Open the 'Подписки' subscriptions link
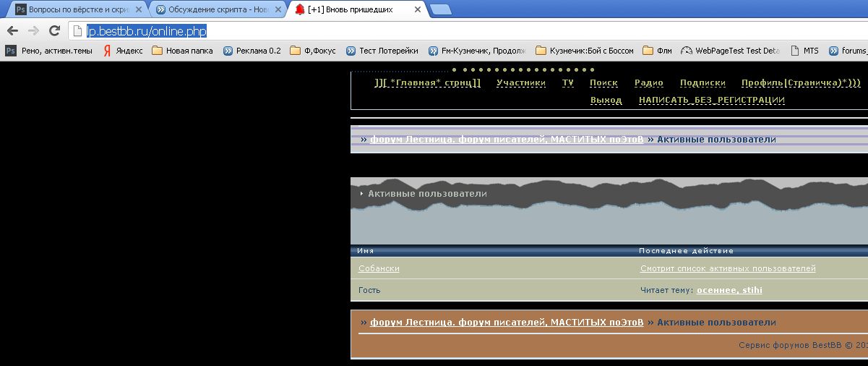This screenshot has height=366, width=868. tap(702, 83)
